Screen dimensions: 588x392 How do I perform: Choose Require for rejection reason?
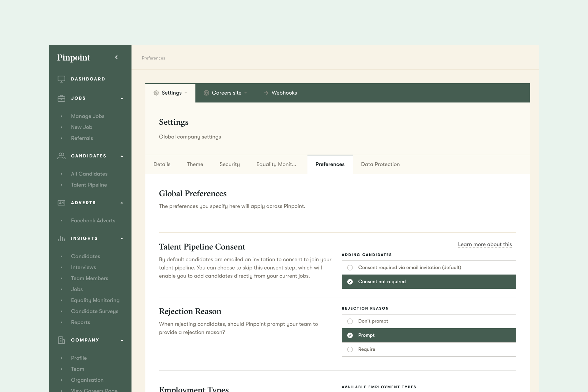point(350,349)
